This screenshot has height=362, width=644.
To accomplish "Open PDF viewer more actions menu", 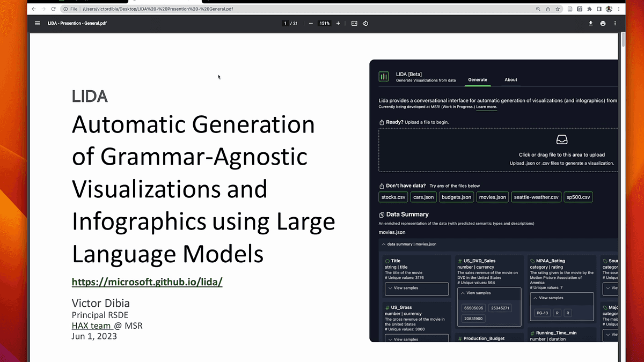I will [x=615, y=24].
